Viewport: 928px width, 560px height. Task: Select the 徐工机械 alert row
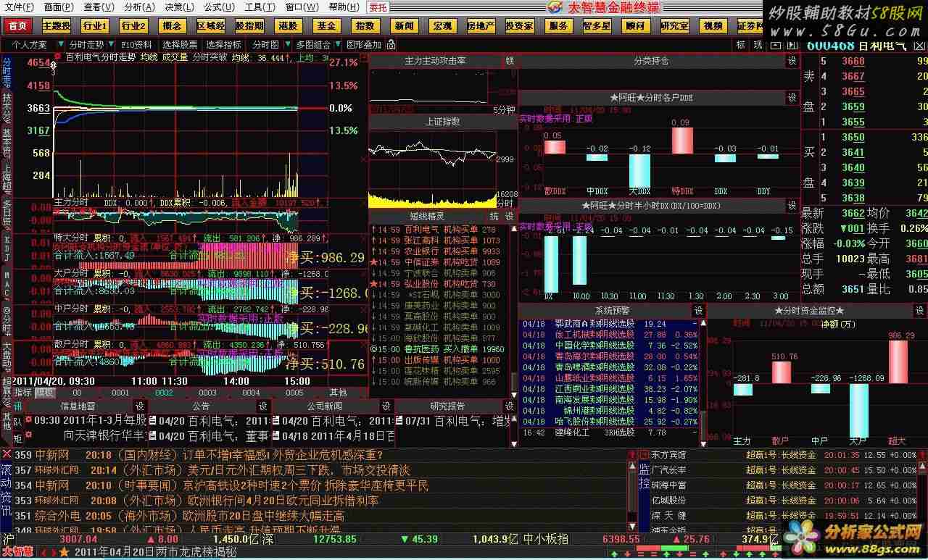click(x=608, y=335)
